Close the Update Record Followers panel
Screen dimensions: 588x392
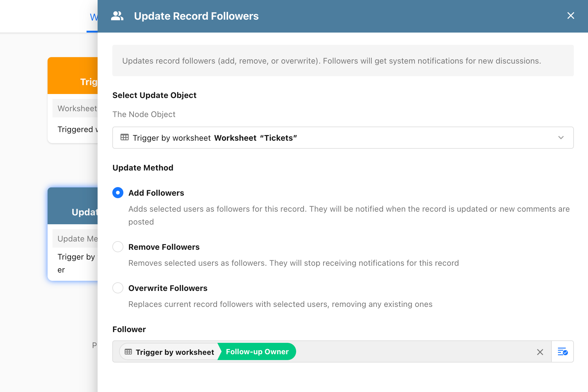(571, 16)
